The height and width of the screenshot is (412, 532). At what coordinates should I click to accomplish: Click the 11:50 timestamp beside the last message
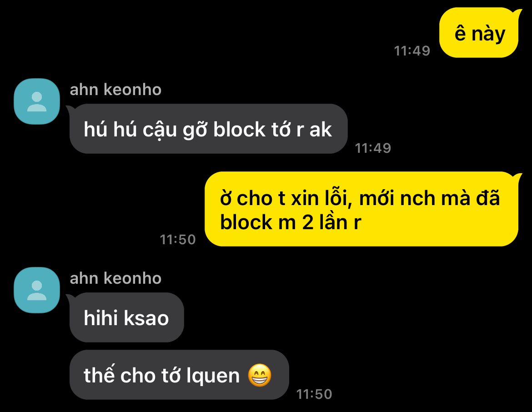pos(314,394)
